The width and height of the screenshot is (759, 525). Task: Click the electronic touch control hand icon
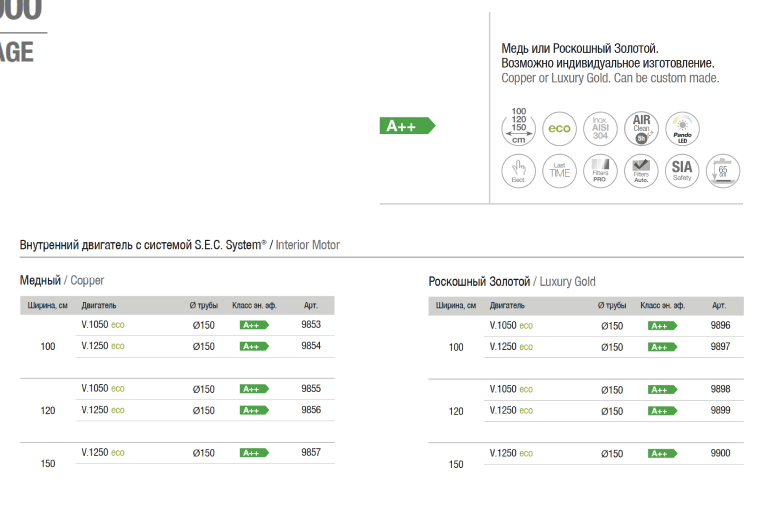click(x=518, y=170)
